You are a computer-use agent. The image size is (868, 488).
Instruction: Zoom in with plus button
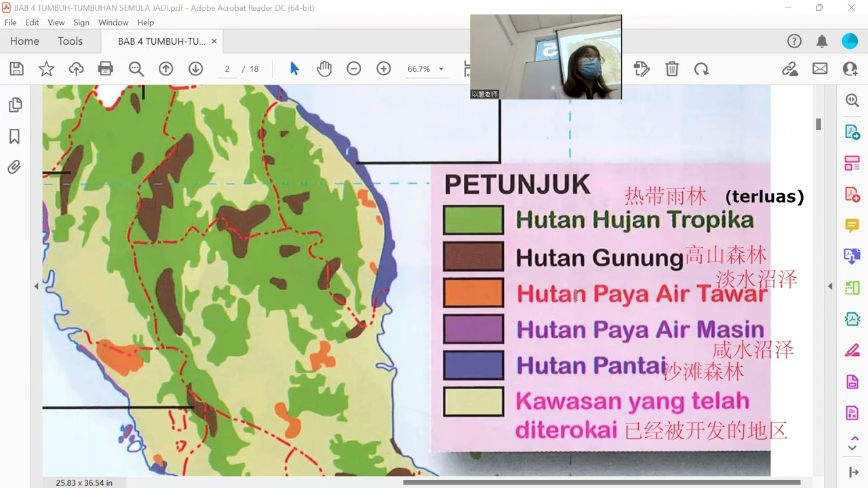[x=384, y=68]
